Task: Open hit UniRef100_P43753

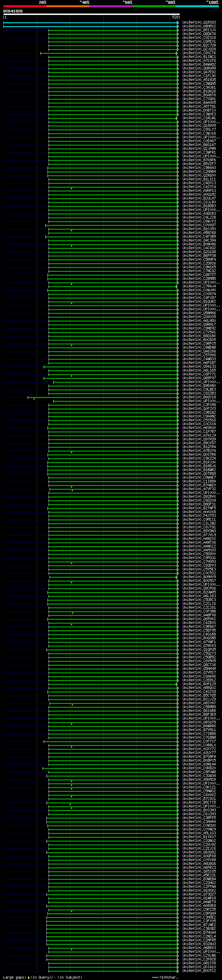Action: pos(199,516)
